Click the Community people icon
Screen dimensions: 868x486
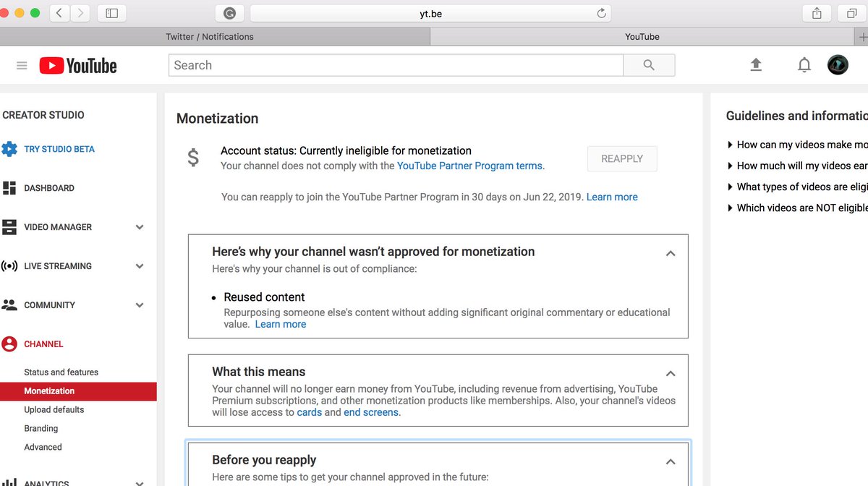[9, 305]
